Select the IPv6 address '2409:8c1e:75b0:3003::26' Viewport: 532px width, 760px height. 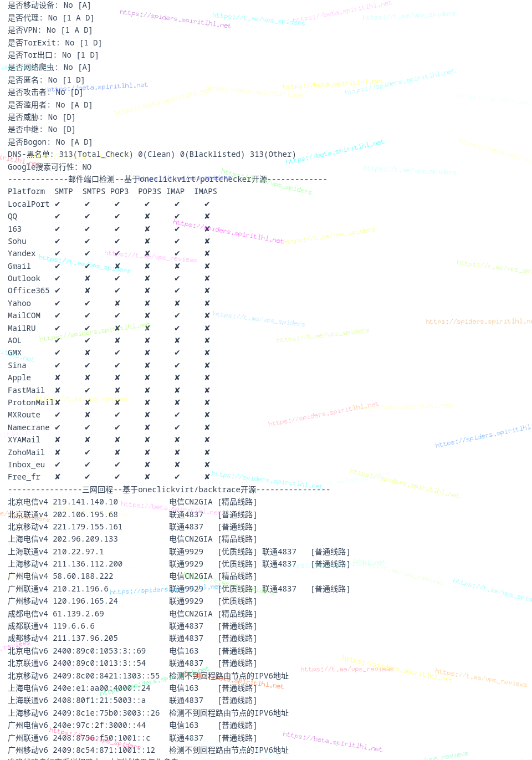pyautogui.click(x=106, y=713)
